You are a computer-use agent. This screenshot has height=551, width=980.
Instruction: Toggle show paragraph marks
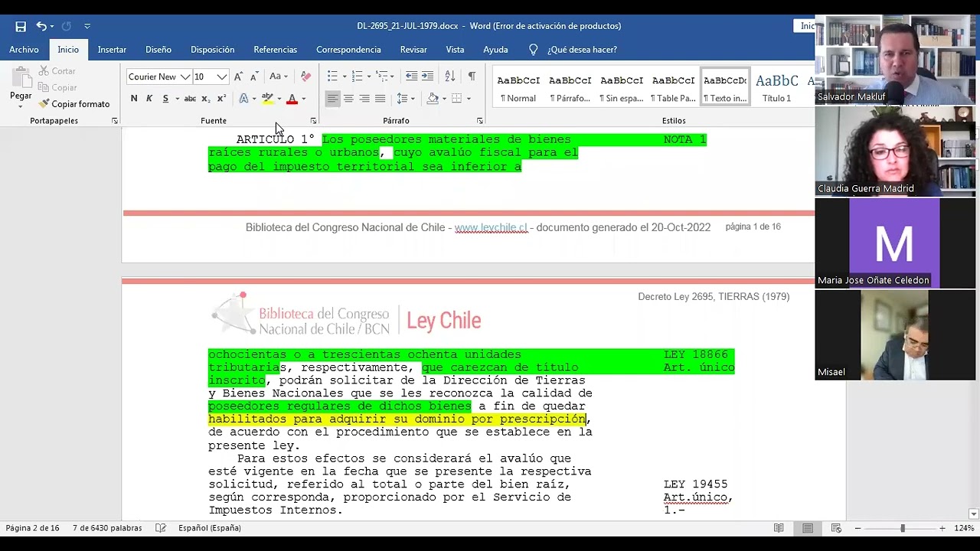coord(472,77)
